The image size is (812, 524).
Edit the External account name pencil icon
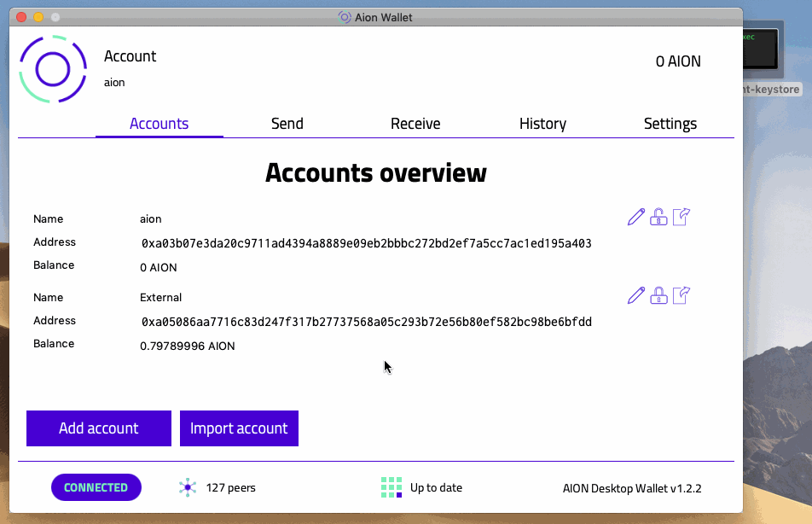click(636, 295)
